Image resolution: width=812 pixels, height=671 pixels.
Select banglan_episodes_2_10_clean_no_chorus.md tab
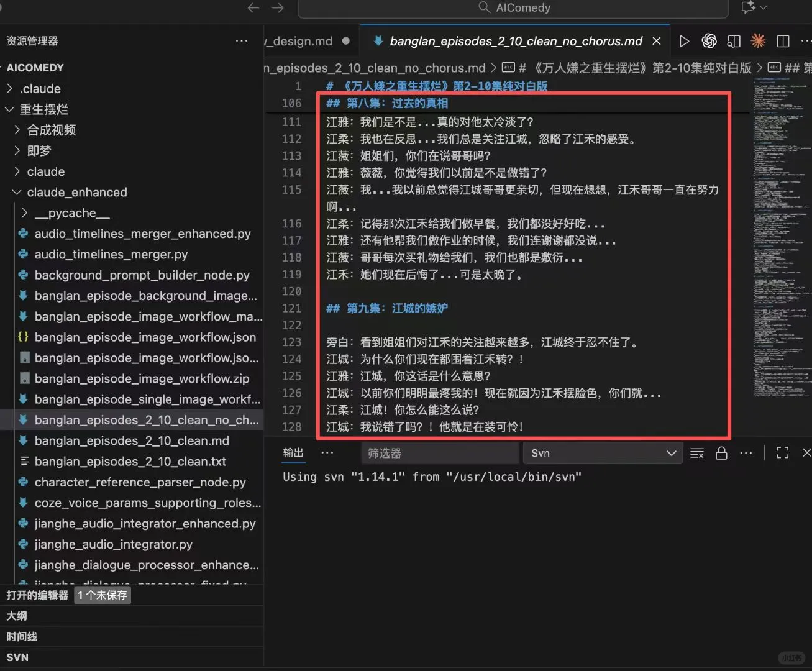[516, 41]
